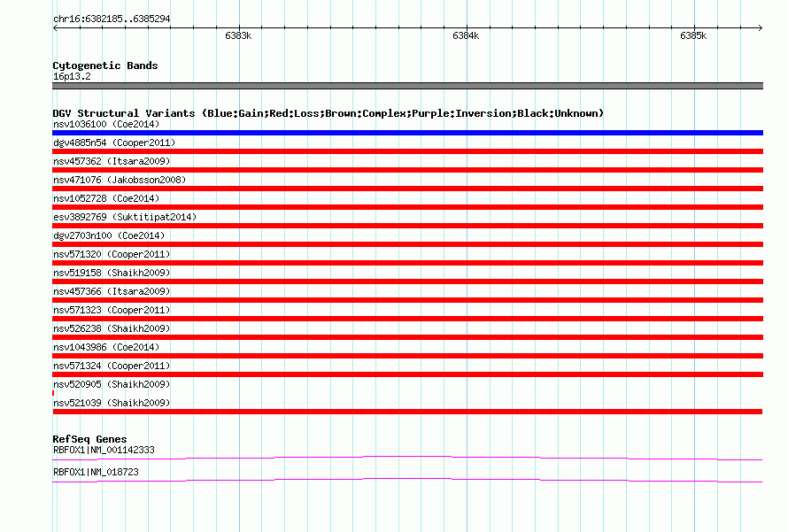Open the esv3892769 (Suktitipat2014) variant label

pos(125,217)
